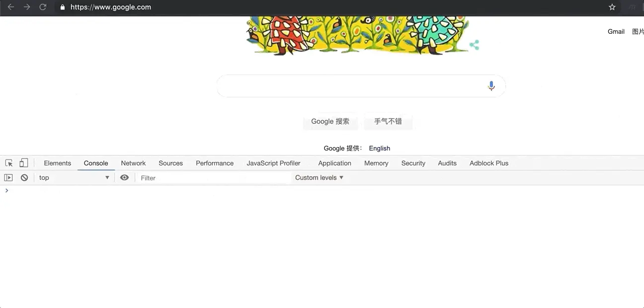View site info via the lock icon

tap(62, 7)
